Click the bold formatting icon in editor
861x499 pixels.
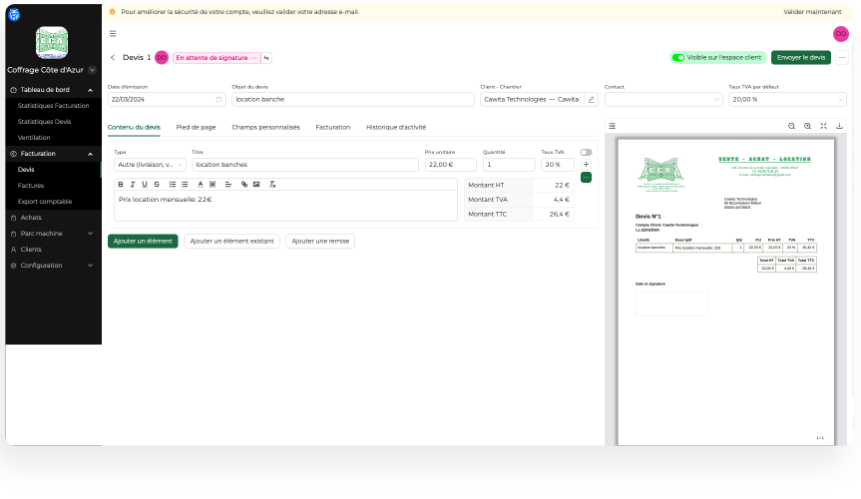pos(121,184)
